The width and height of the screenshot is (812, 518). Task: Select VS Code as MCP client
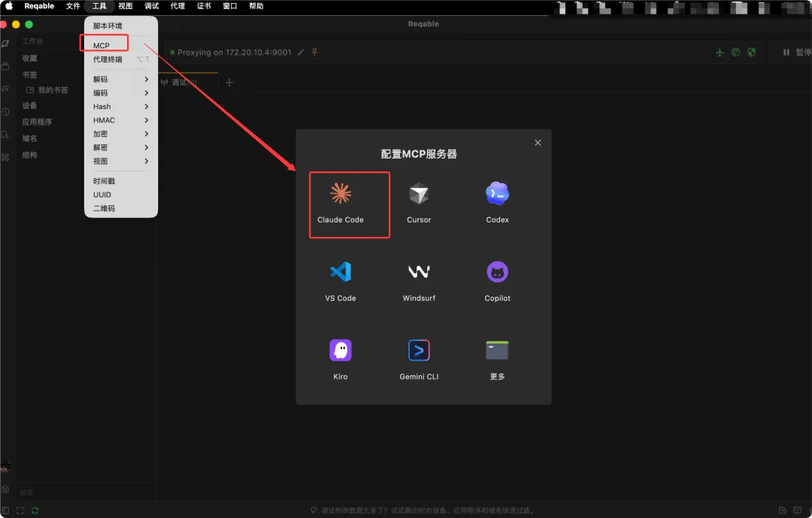click(x=341, y=282)
